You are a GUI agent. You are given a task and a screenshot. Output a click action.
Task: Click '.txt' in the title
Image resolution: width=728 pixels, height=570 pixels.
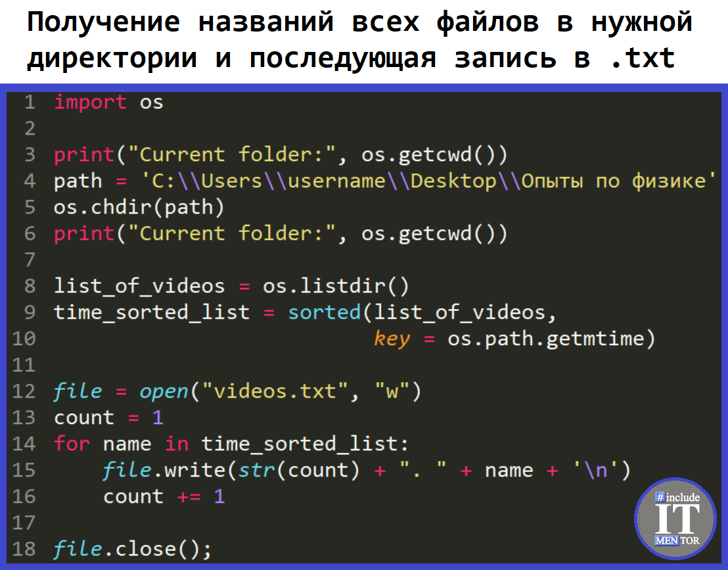point(643,59)
